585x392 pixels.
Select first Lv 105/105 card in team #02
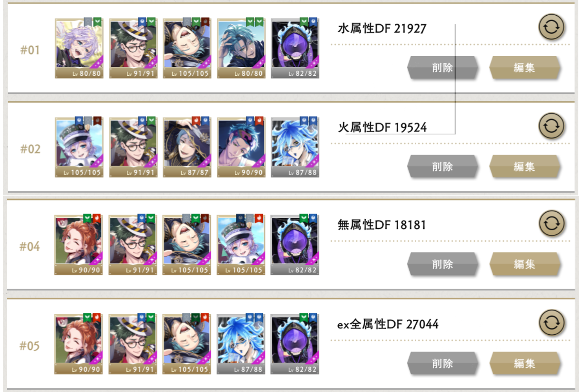point(79,147)
